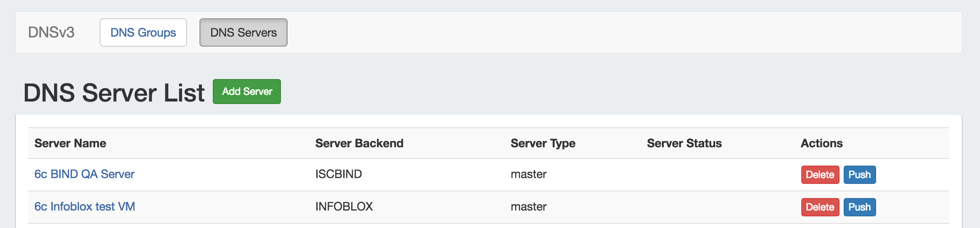Click the DNS Server List heading
The width and height of the screenshot is (980, 228).
[x=114, y=92]
